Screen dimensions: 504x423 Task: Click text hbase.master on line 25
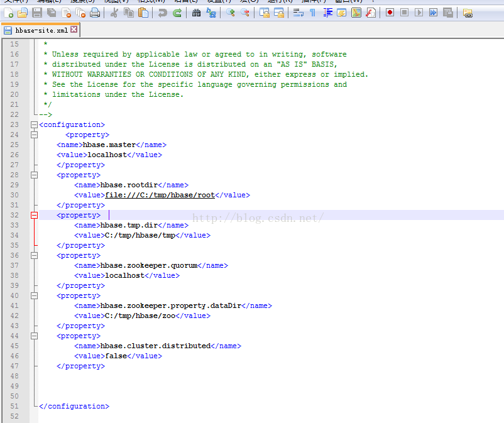tap(109, 145)
